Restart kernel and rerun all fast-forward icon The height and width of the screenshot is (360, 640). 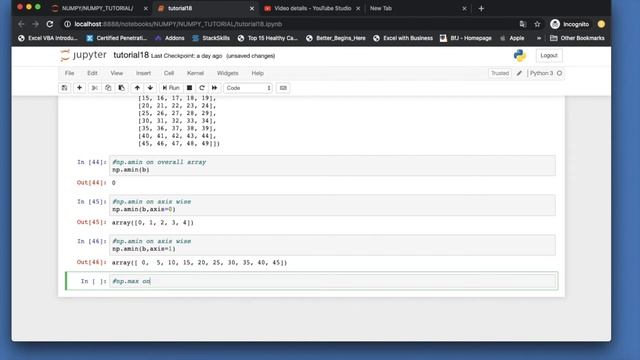point(214,88)
